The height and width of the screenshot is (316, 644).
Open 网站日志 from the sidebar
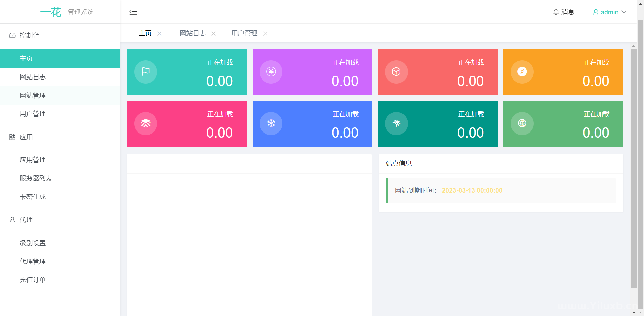click(60, 77)
